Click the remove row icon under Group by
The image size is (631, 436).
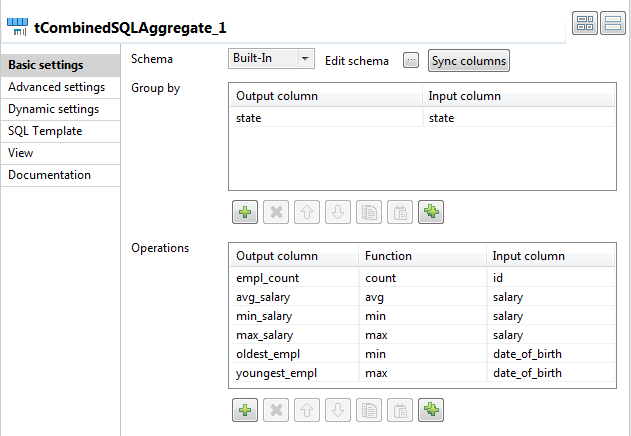click(276, 212)
